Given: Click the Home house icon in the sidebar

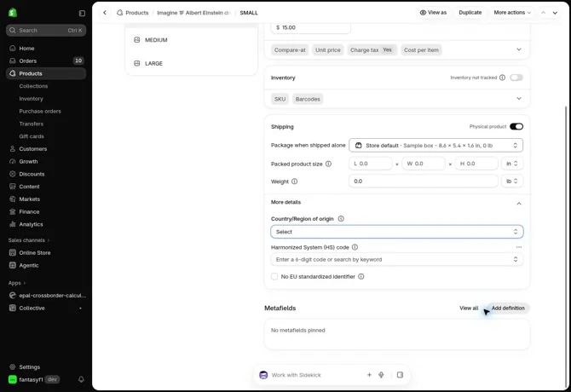Looking at the screenshot, I should pos(13,48).
